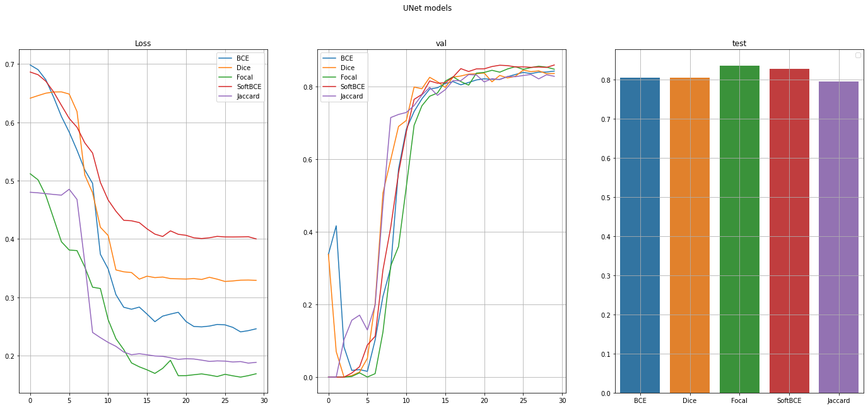Hide the Dice series via the left legend
The image size is (868, 408).
242,67
